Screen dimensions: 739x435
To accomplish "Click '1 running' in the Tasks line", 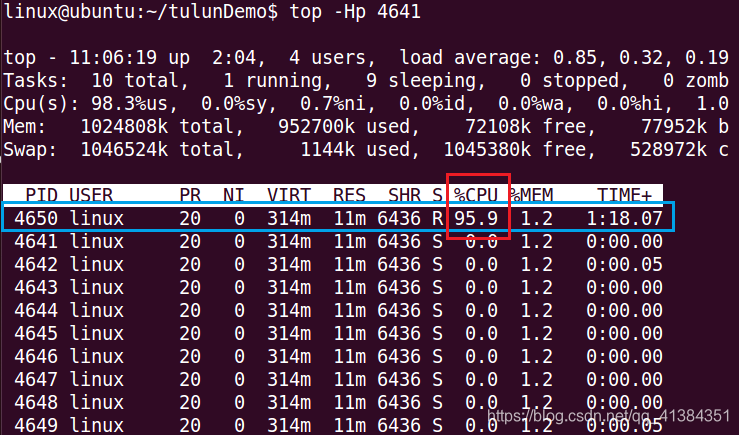I will pyautogui.click(x=273, y=81).
